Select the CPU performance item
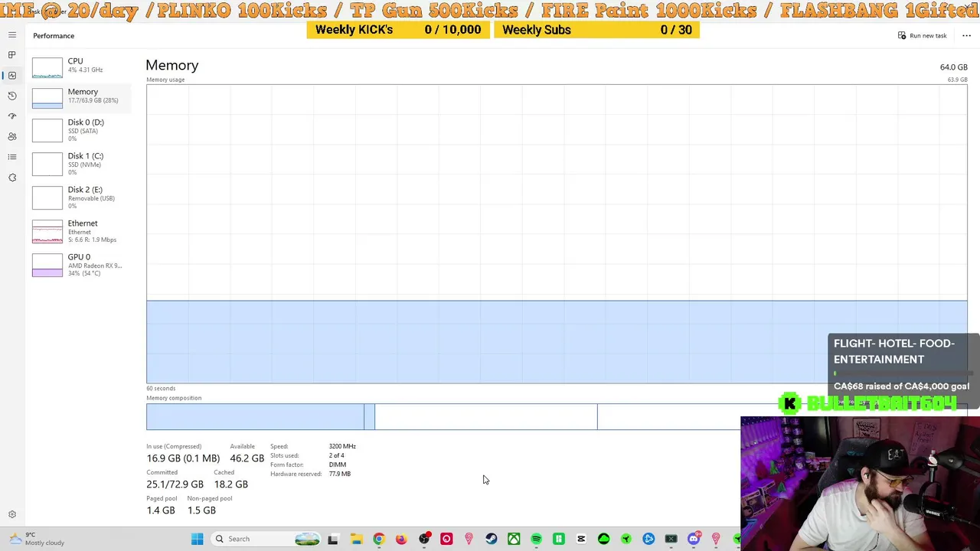Viewport: 980px width, 551px height. tap(80, 66)
